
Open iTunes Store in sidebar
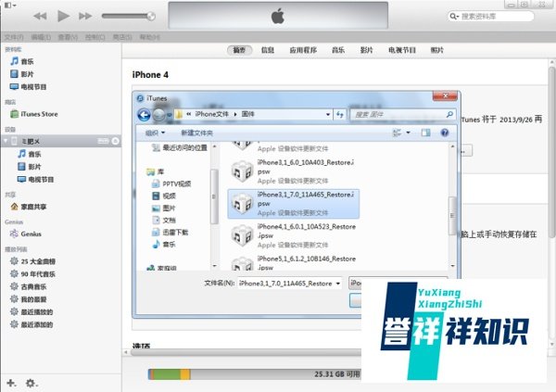click(x=34, y=114)
